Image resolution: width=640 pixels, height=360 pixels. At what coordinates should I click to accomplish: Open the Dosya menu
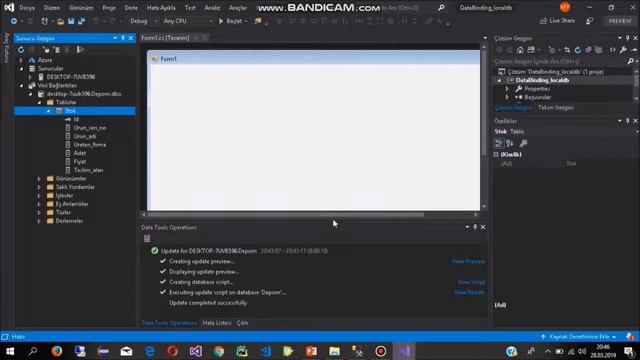pos(27,8)
